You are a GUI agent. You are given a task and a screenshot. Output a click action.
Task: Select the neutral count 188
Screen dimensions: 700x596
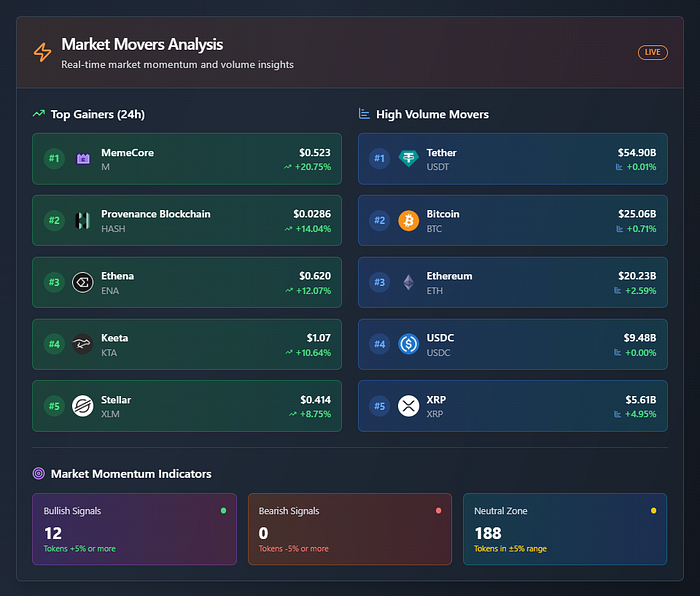tap(488, 533)
